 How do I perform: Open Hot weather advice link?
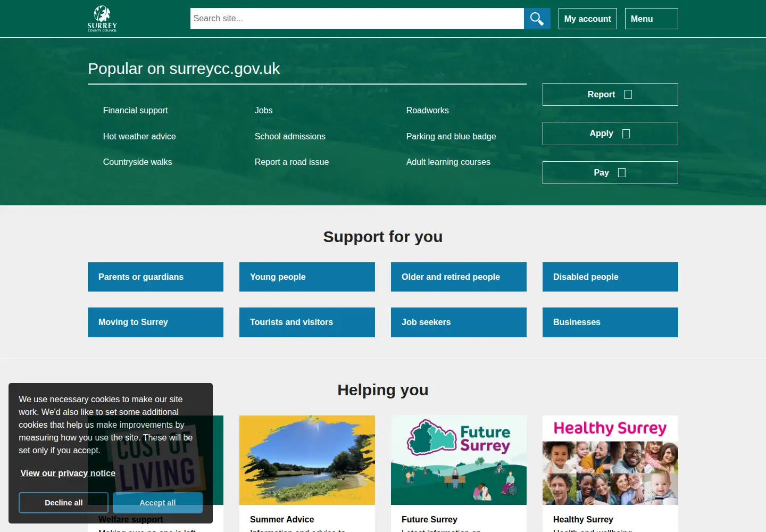139,136
